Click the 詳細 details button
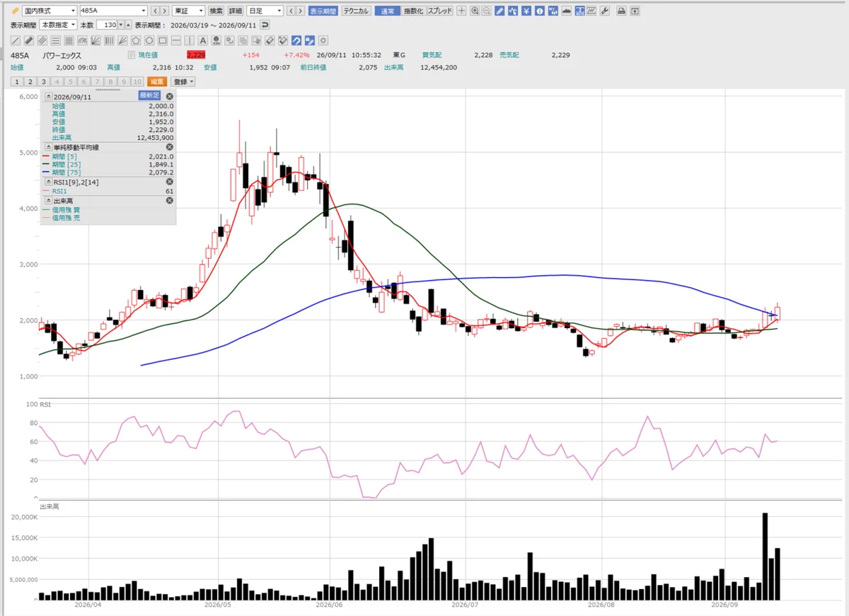 [236, 11]
